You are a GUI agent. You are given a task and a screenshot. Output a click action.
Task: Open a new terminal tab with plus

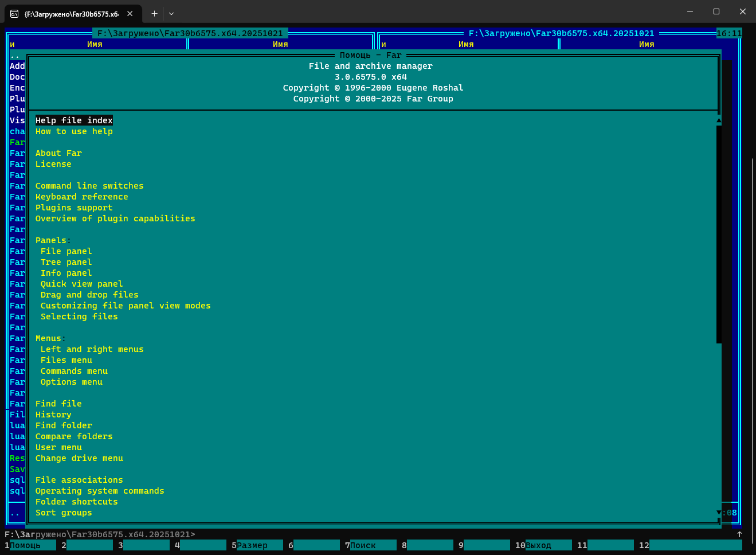pyautogui.click(x=154, y=13)
